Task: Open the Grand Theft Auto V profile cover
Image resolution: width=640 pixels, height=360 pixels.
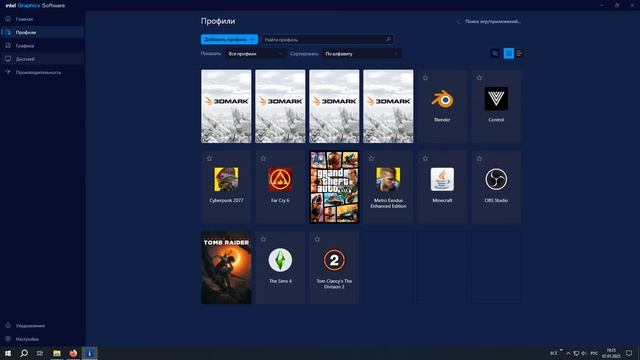Action: tap(334, 187)
